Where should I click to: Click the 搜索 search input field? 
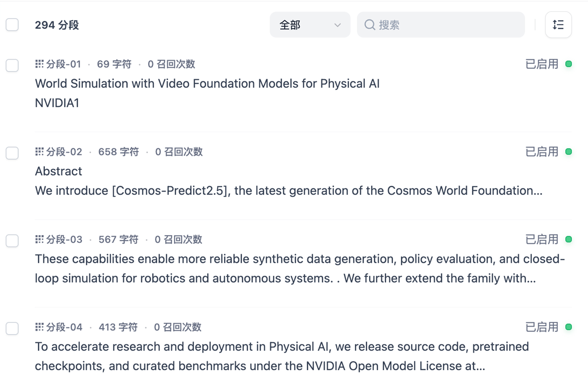point(449,25)
